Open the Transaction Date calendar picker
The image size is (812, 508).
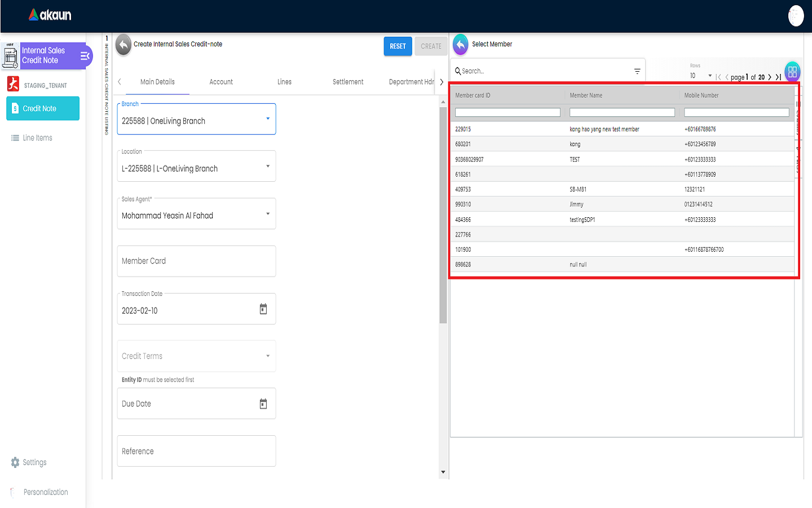(x=263, y=309)
